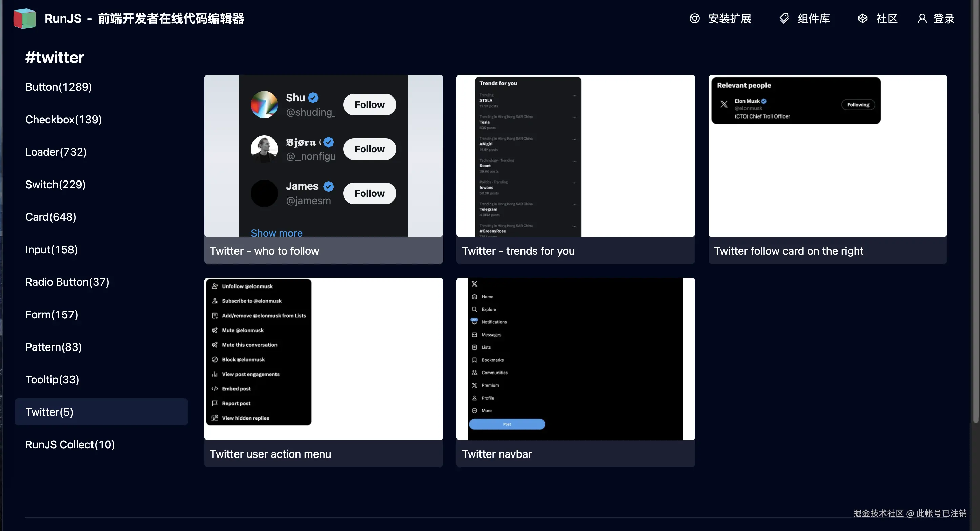Screen dimensions: 980x531
Task: Click the View post engagements chart icon
Action: [x=215, y=375]
